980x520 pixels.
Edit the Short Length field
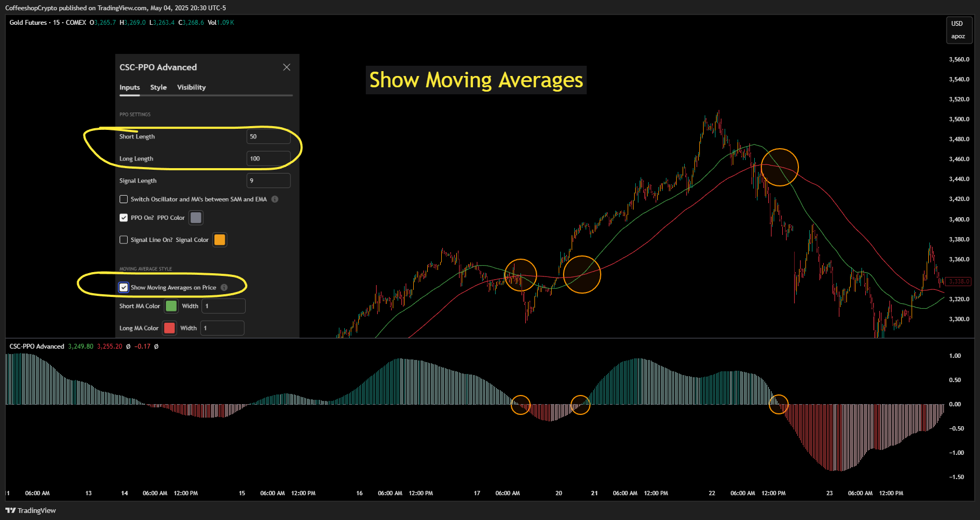click(268, 136)
